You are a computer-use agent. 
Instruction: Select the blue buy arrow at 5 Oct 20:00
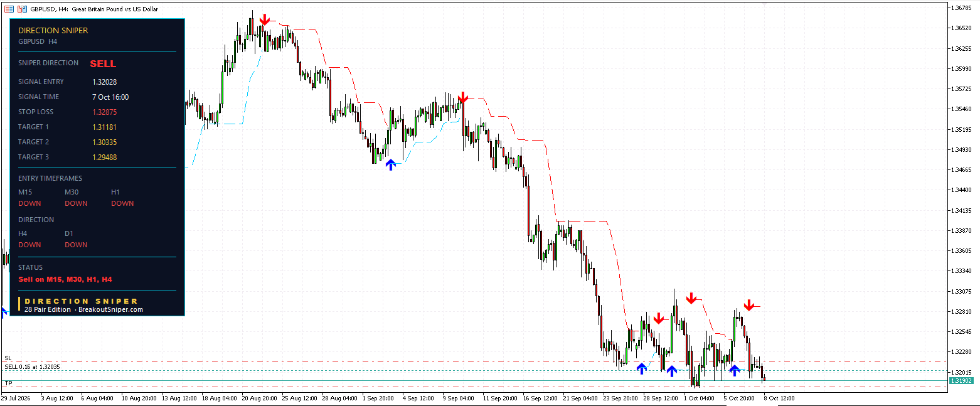pyautogui.click(x=734, y=370)
